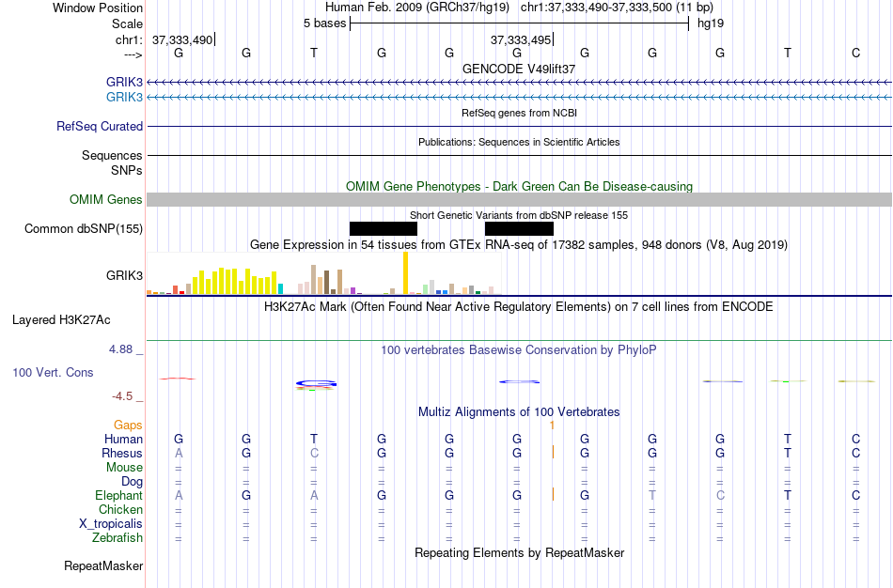Click 'Multiz Alignments of 100 Vertebrates' title
This screenshot has height=588, width=893.
[x=519, y=411]
